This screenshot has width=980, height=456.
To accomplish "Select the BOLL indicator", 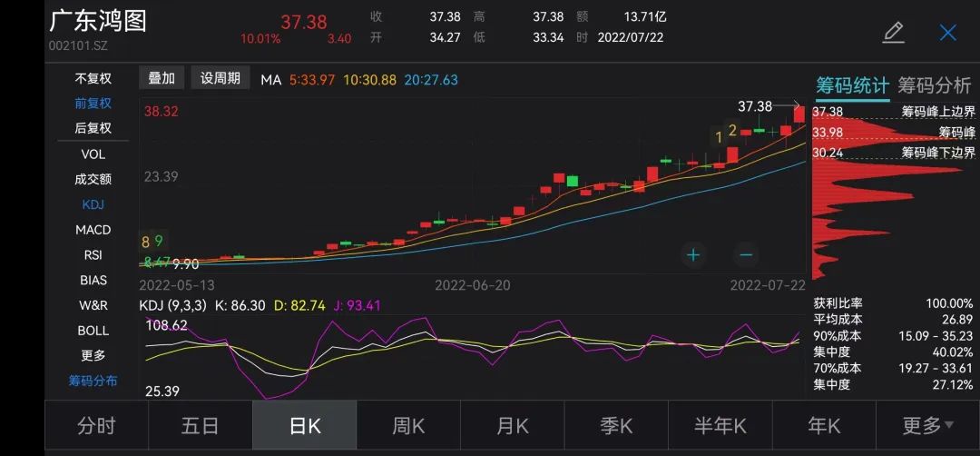I will (x=93, y=331).
